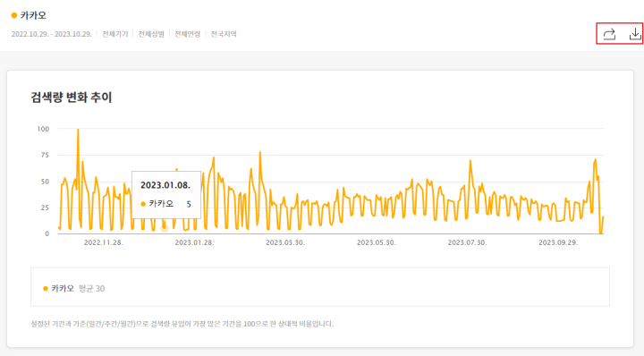Click the 2023.05.30. x-axis label
This screenshot has width=644, height=356.
coord(377,242)
